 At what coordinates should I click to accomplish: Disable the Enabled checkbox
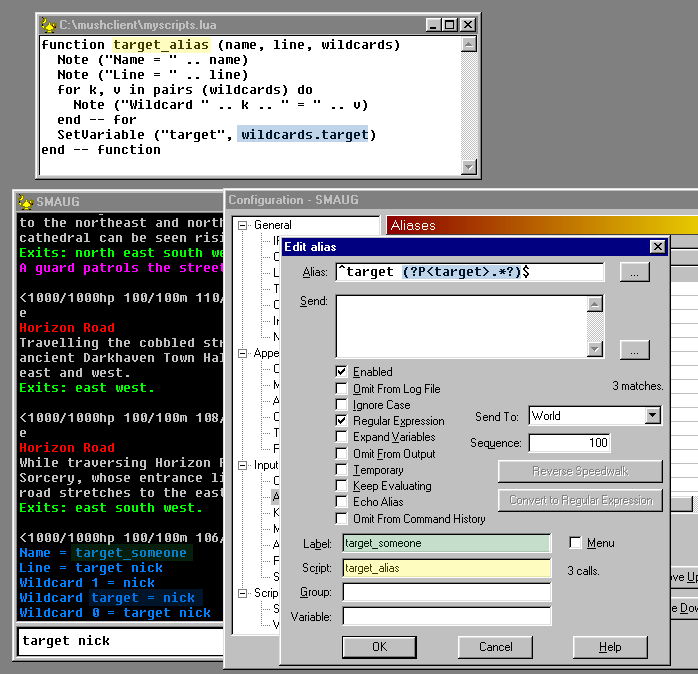click(x=342, y=372)
